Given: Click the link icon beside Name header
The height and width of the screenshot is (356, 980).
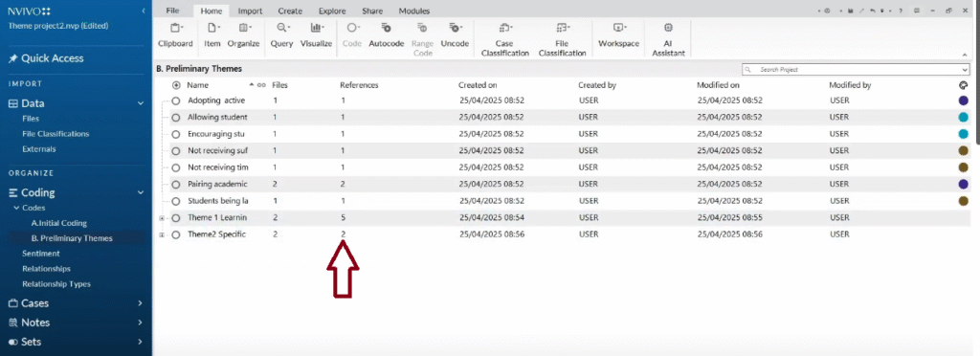Looking at the screenshot, I should [260, 85].
